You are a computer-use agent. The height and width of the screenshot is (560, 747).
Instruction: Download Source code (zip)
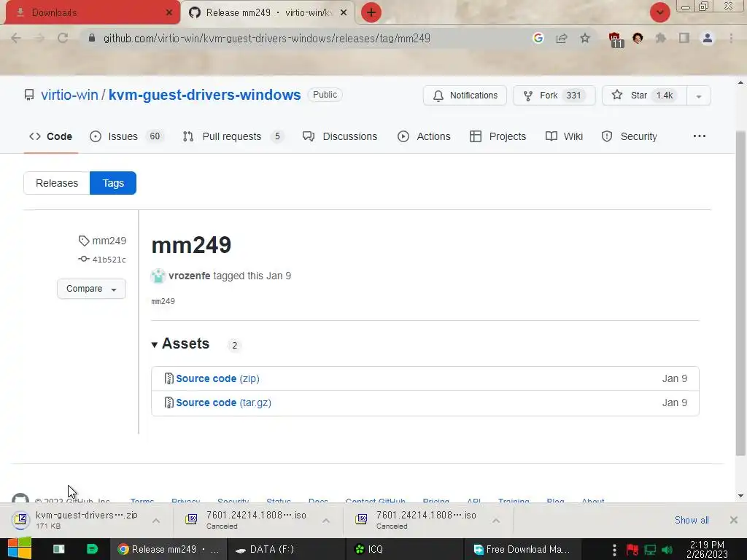point(217,378)
